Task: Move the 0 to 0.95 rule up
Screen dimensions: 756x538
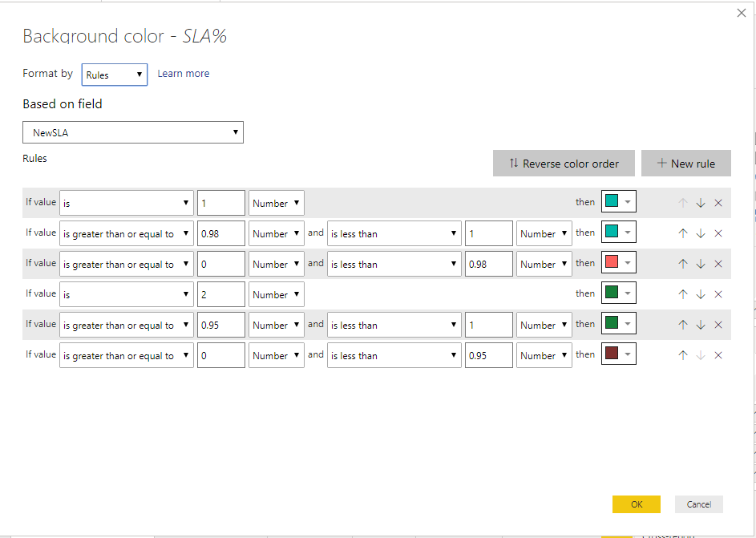Action: pos(683,355)
